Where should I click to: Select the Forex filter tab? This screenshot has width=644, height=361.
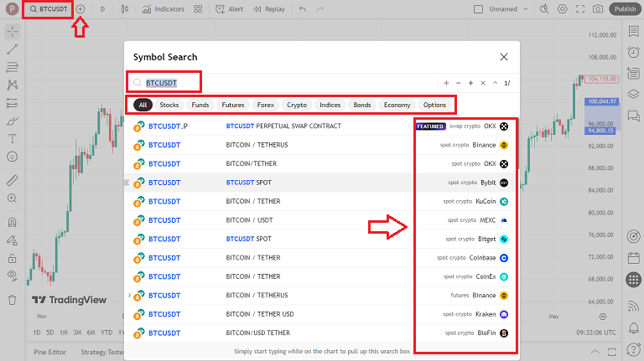(x=265, y=105)
